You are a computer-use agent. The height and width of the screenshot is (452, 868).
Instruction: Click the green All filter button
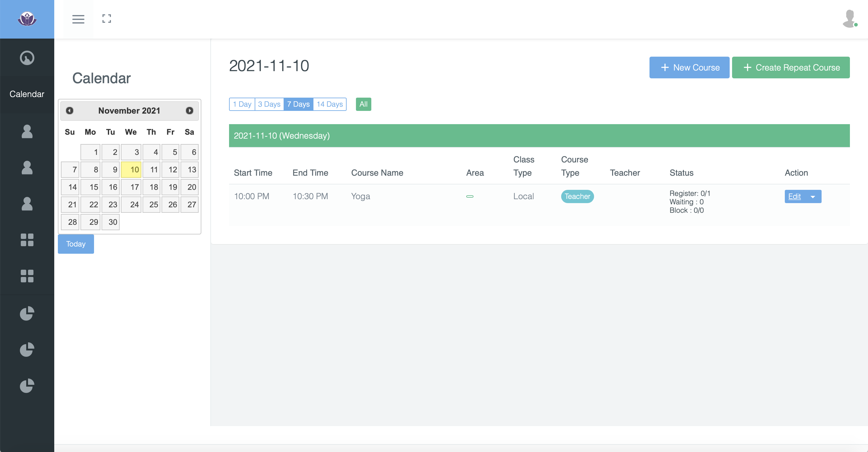(363, 104)
